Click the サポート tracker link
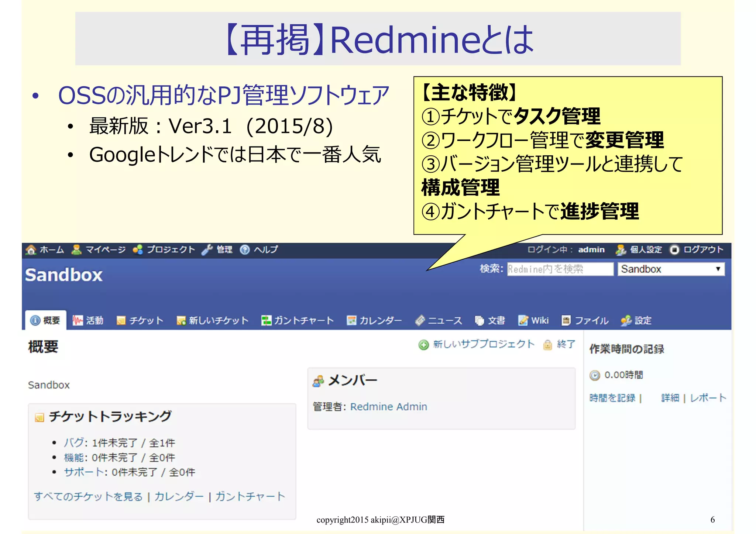756x534 pixels. point(84,472)
